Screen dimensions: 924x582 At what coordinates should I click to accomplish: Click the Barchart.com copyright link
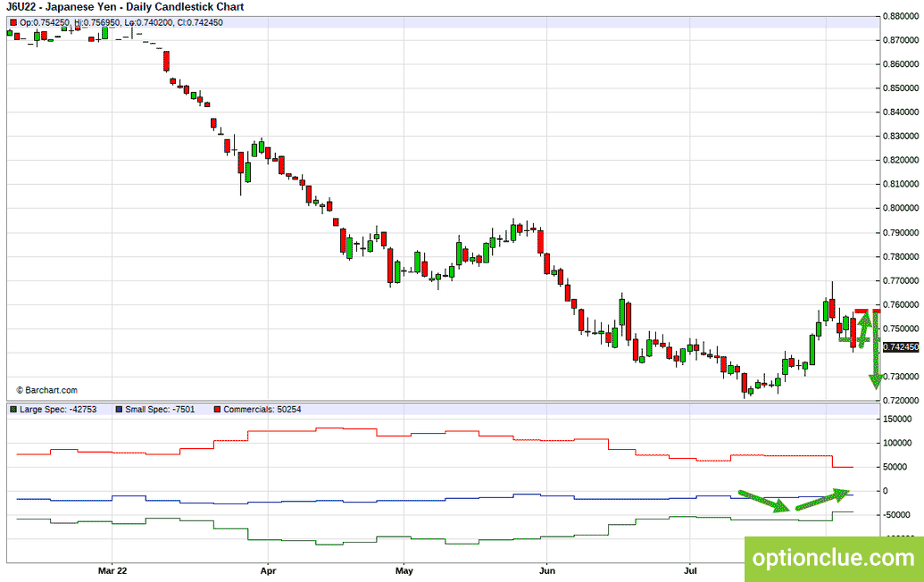(46, 391)
